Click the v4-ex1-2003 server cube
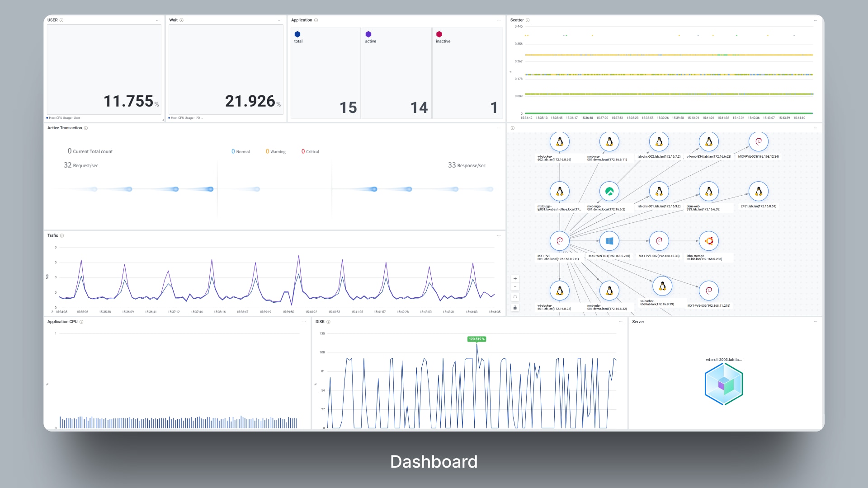Image resolution: width=868 pixels, height=488 pixels. 723,384
